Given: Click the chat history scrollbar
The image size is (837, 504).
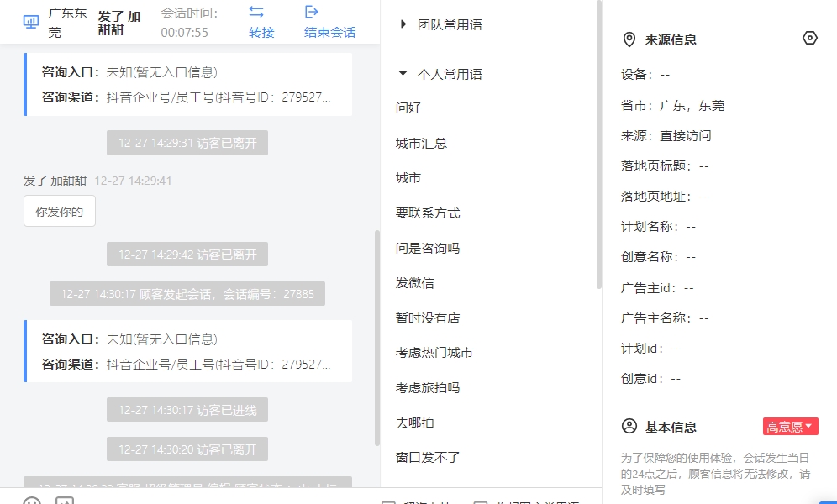Looking at the screenshot, I should point(377,338).
